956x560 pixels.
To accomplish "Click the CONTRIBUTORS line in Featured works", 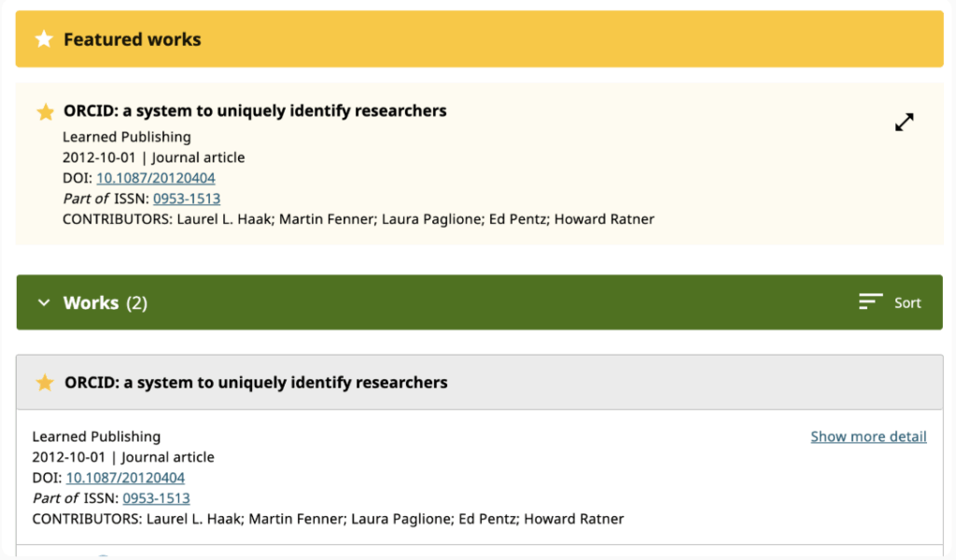I will coord(358,219).
